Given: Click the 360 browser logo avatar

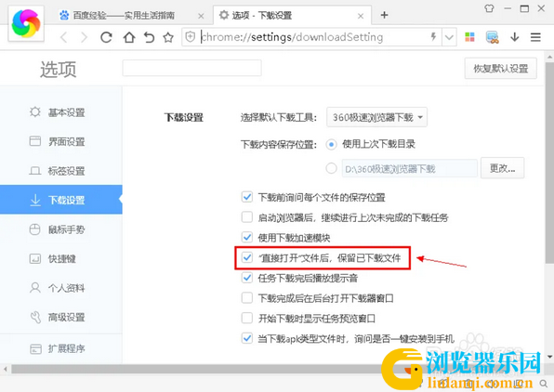Looking at the screenshot, I should pyautogui.click(x=26, y=23).
